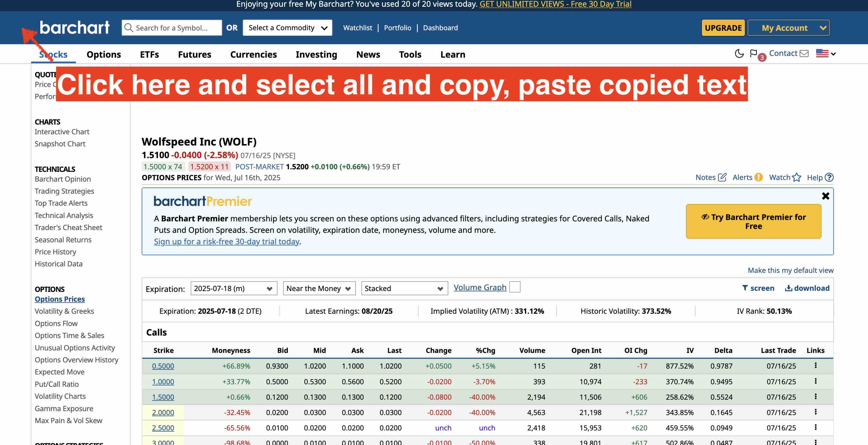This screenshot has width=868, height=445.
Task: Sort by the Volume column header
Action: (x=532, y=350)
